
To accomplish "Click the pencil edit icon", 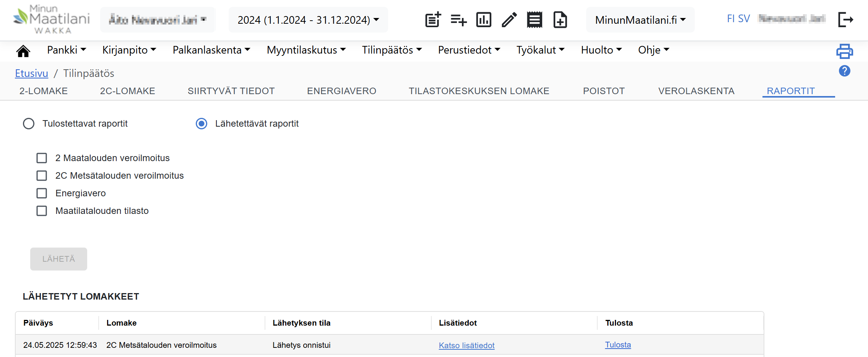I will pyautogui.click(x=509, y=20).
